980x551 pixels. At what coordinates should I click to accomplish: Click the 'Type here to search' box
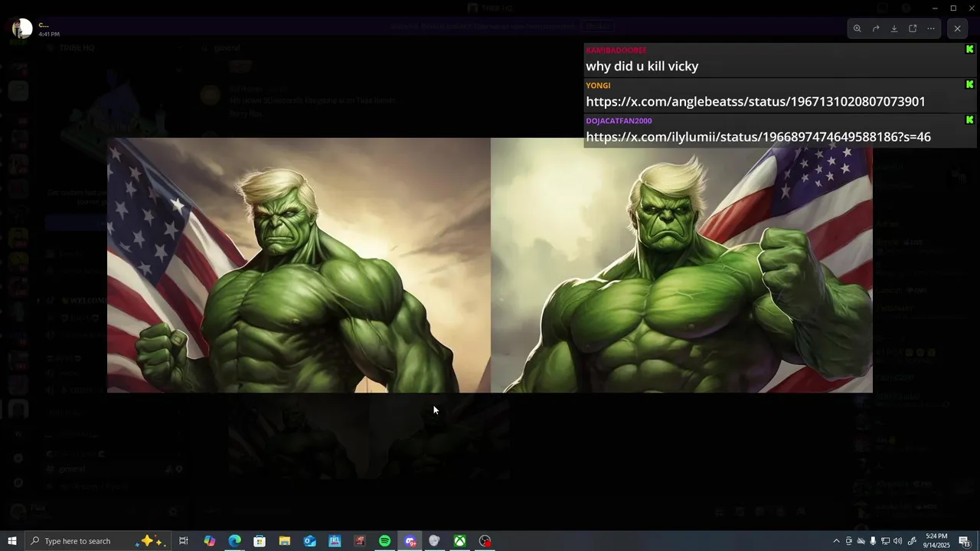99,541
